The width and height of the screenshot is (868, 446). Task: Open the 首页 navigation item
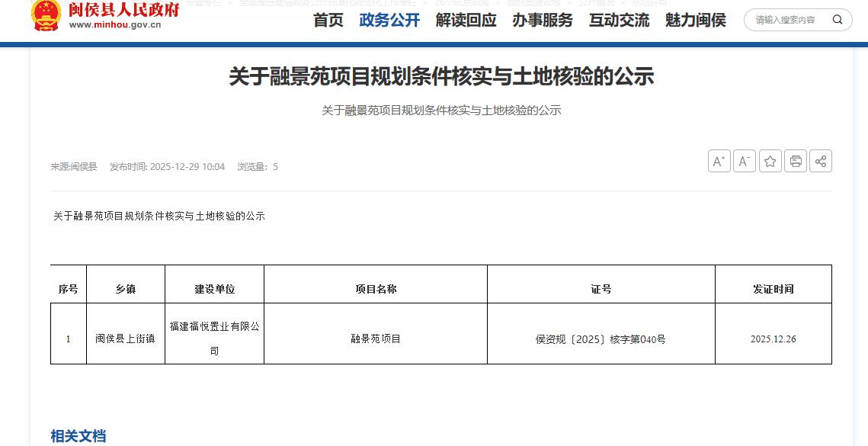[x=328, y=21]
